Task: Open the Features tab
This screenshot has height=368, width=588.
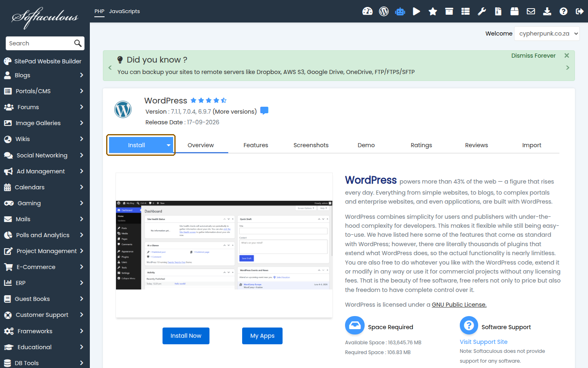Action: 256,145
